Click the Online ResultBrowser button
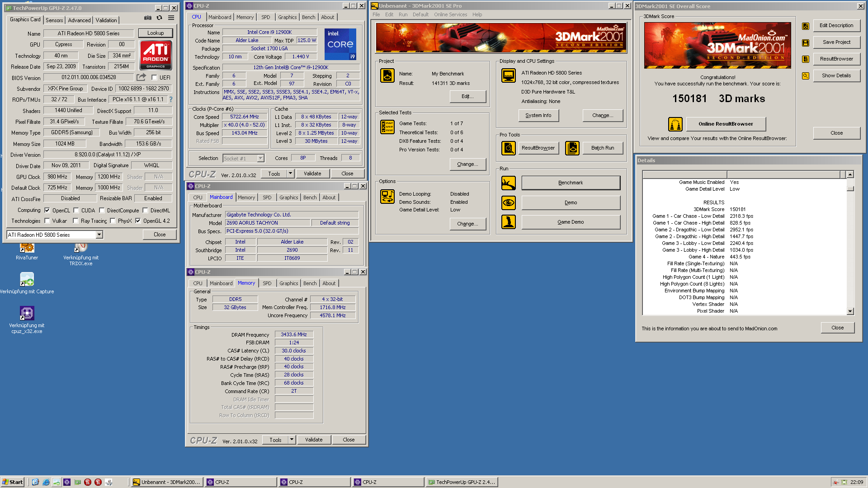 [x=726, y=124]
